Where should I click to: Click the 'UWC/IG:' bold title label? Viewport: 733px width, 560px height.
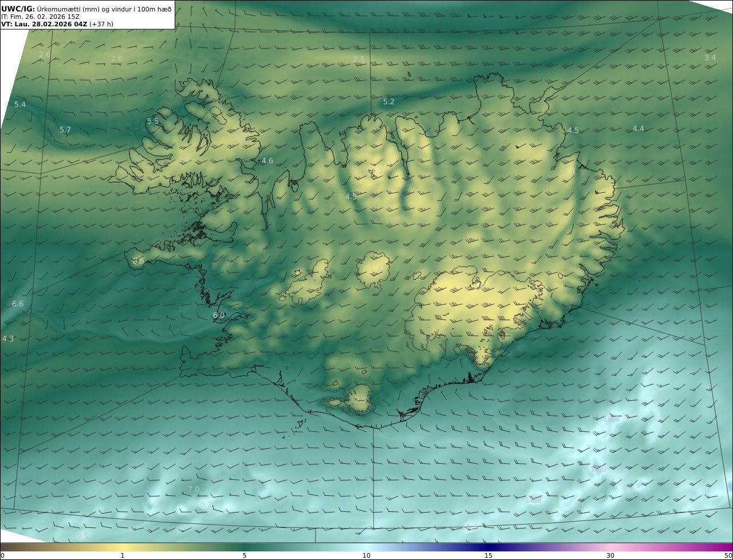(18, 9)
